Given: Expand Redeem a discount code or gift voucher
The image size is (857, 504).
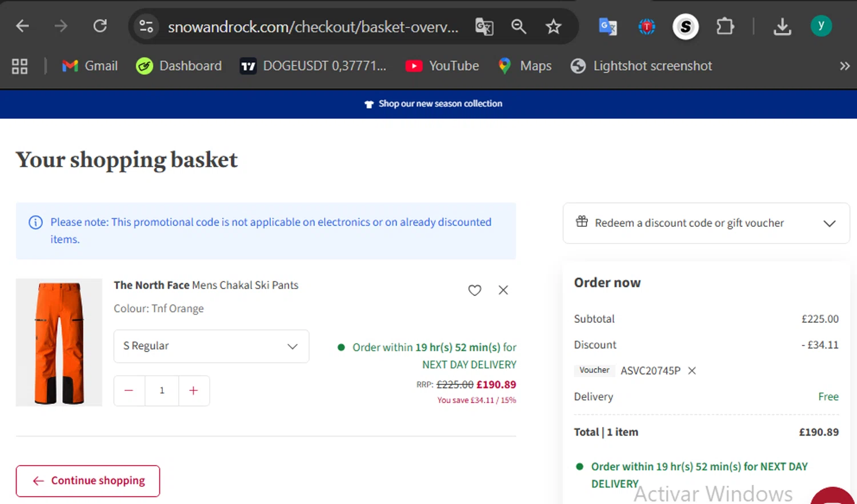Looking at the screenshot, I should [706, 223].
